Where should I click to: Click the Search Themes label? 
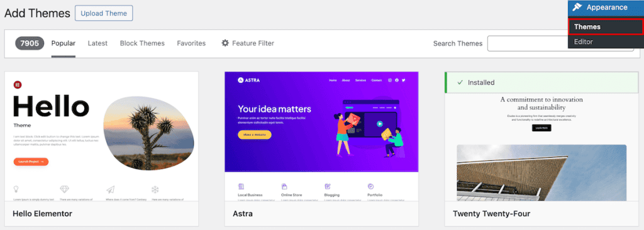tap(458, 43)
